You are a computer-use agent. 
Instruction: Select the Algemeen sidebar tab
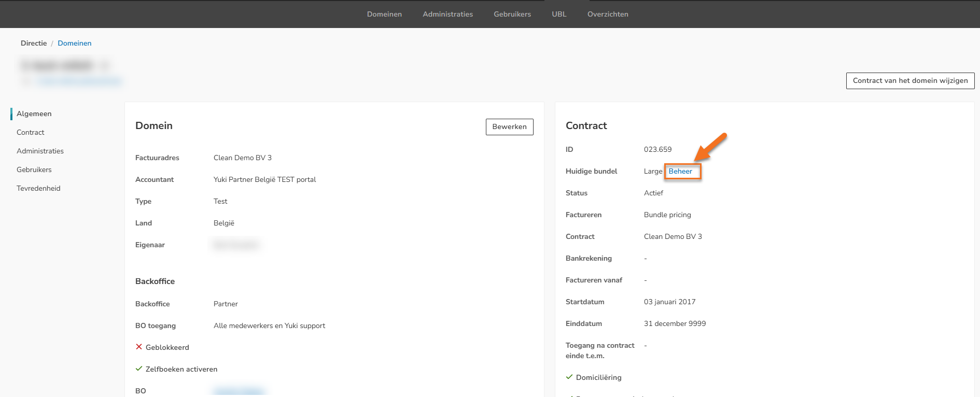34,114
